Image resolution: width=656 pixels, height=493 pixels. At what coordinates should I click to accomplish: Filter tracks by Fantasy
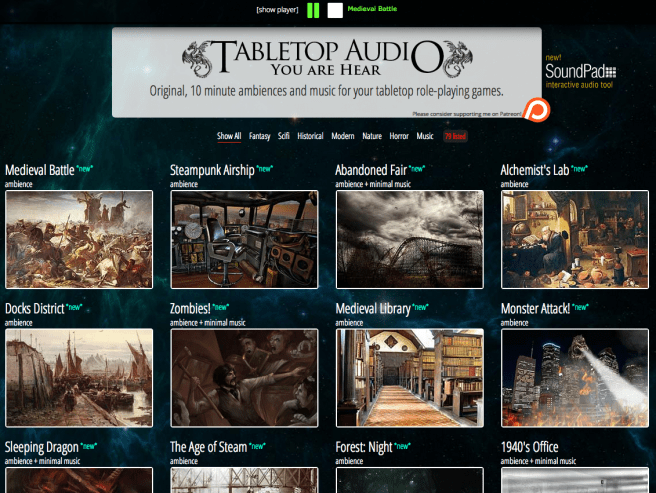click(x=260, y=136)
